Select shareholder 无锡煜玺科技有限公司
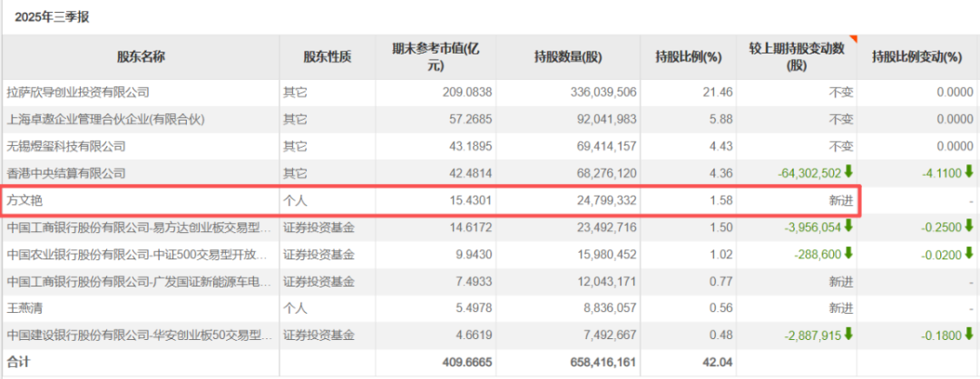The width and height of the screenshot is (980, 379). click(66, 147)
